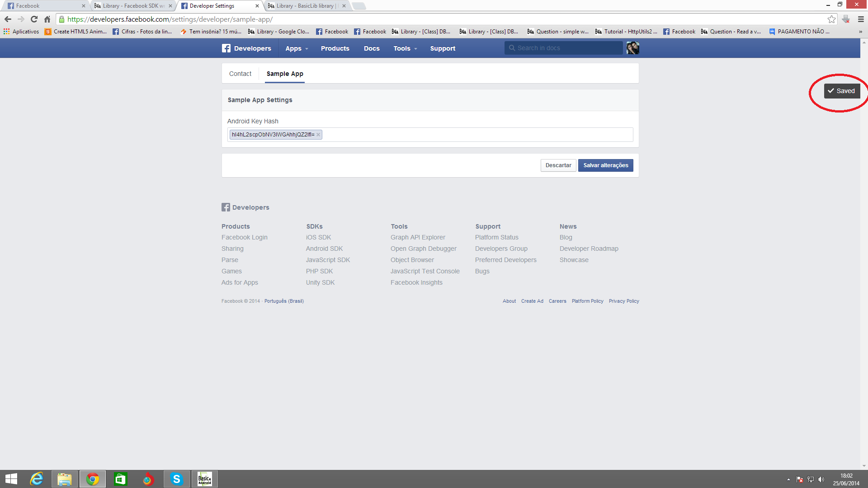The image size is (868, 488).
Task: Open the network icon in system tray
Action: pyautogui.click(x=811, y=479)
